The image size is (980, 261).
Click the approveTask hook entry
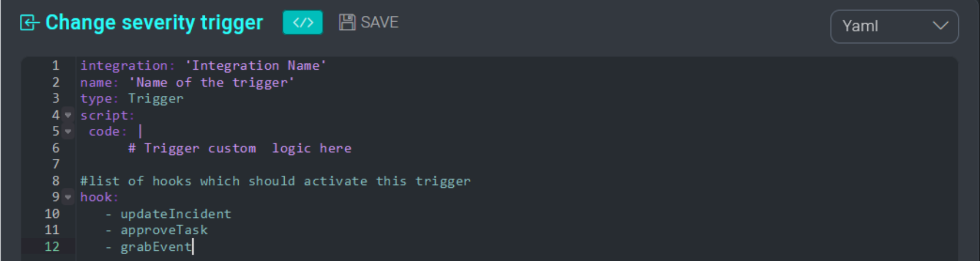pyautogui.click(x=164, y=230)
